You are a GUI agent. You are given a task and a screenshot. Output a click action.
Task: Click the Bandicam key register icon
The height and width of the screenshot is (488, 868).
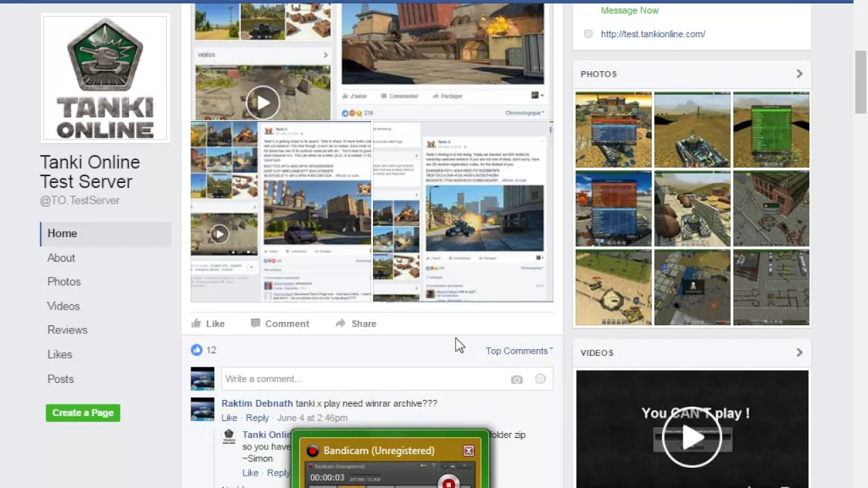[423, 466]
